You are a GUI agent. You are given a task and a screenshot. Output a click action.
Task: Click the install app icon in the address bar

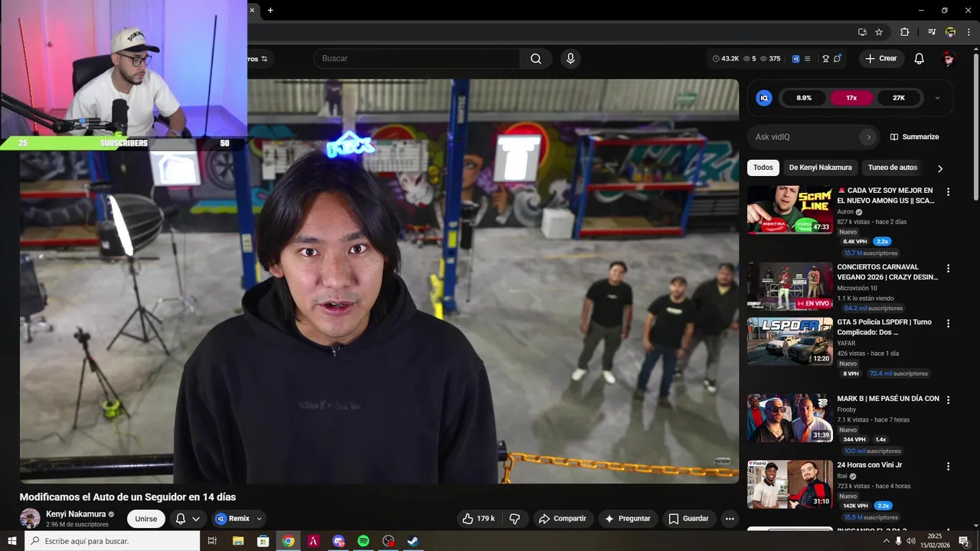(x=862, y=32)
